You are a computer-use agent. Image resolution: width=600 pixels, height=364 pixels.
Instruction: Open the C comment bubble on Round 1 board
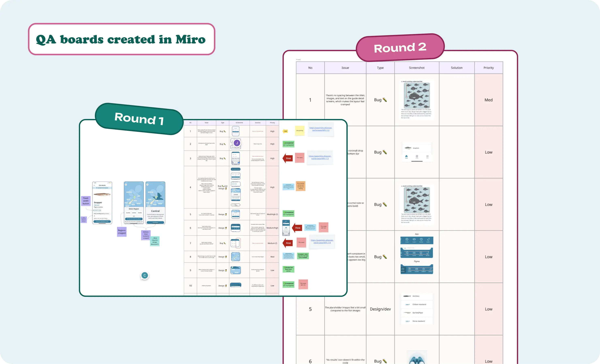(145, 276)
